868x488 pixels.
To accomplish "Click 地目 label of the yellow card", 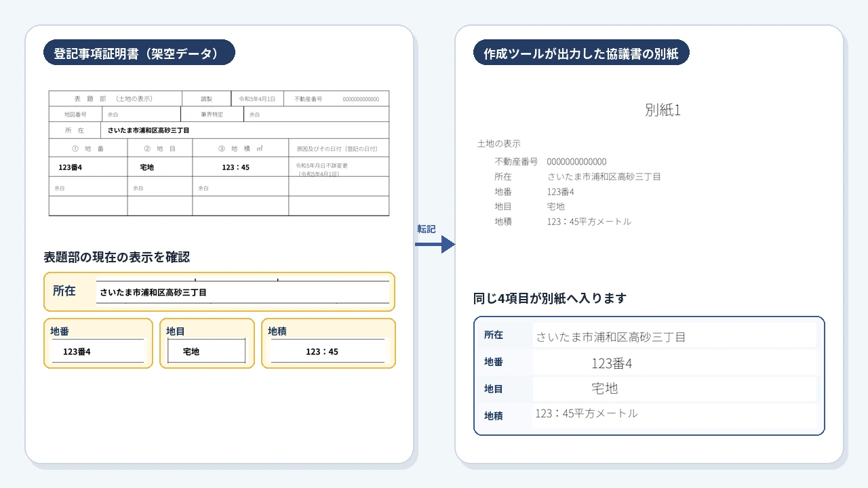I will 176,331.
